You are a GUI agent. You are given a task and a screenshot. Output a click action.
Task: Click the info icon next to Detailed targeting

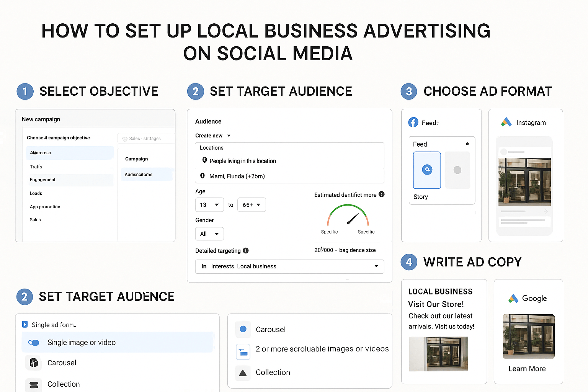coord(246,250)
